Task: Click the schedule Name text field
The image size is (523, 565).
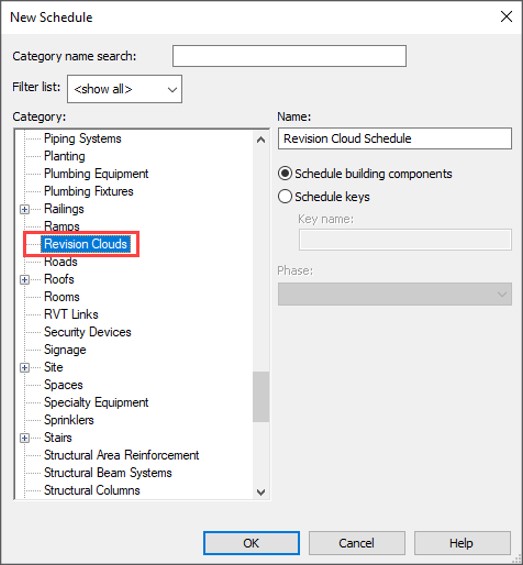Action: point(395,138)
